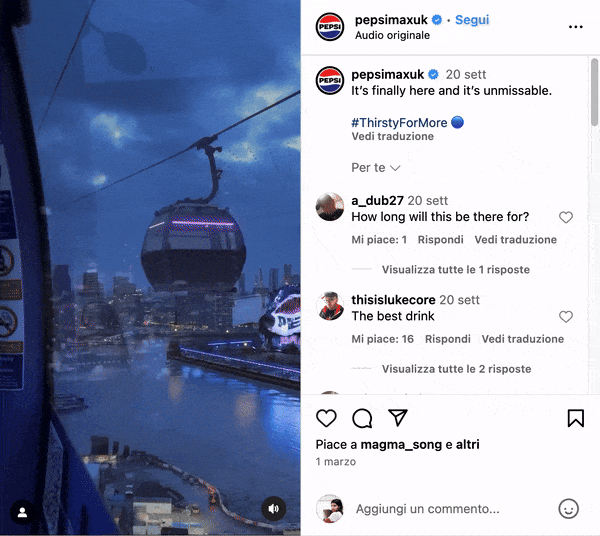Open the three-dots more options menu
Viewport: 600px width, 536px height.
tap(576, 27)
